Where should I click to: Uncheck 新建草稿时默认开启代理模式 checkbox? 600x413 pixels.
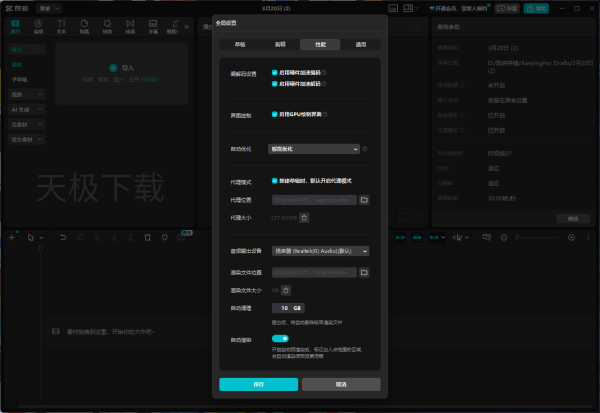click(275, 180)
